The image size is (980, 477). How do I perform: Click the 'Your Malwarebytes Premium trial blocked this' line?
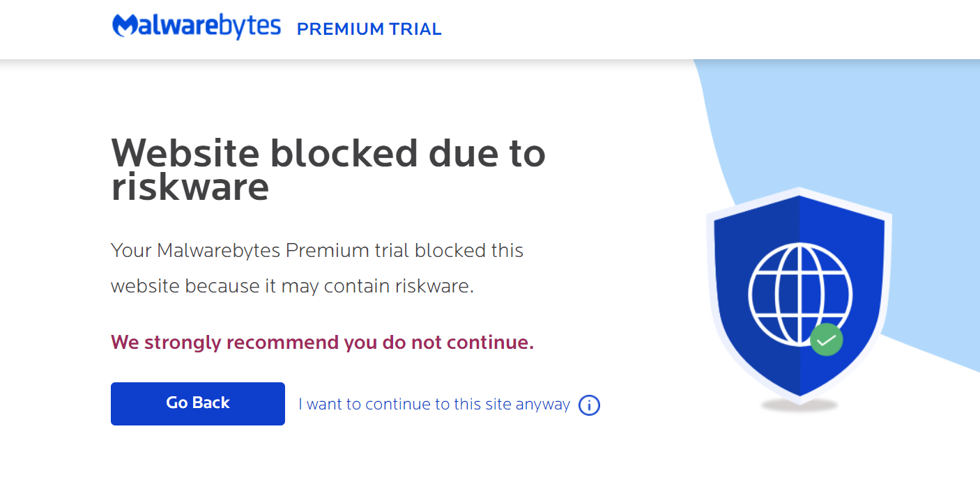[x=317, y=251]
